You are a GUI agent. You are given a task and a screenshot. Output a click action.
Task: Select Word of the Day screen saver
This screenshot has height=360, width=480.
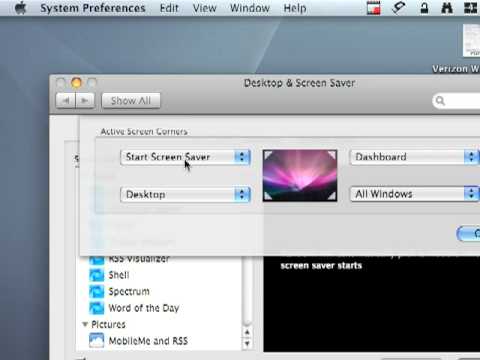click(144, 308)
